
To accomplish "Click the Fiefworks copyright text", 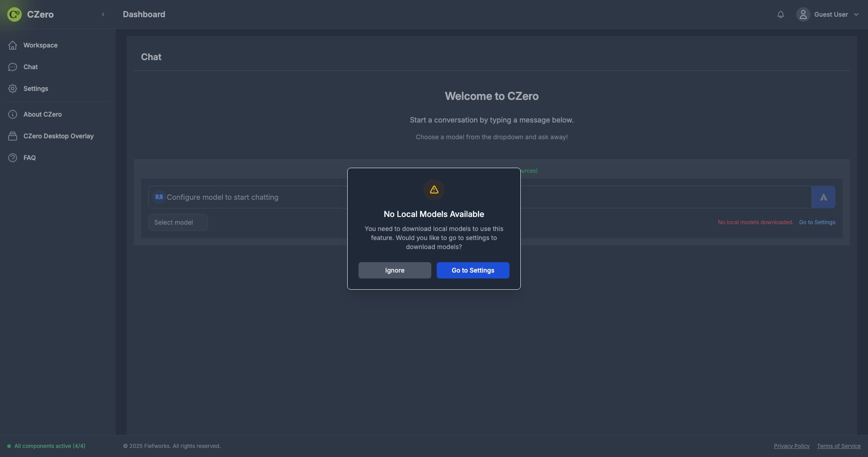I will coord(172,446).
